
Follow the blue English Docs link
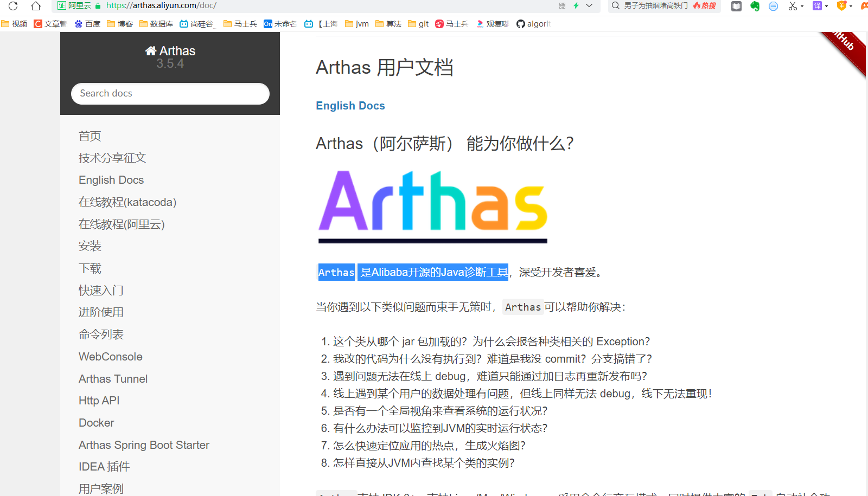[x=350, y=106]
